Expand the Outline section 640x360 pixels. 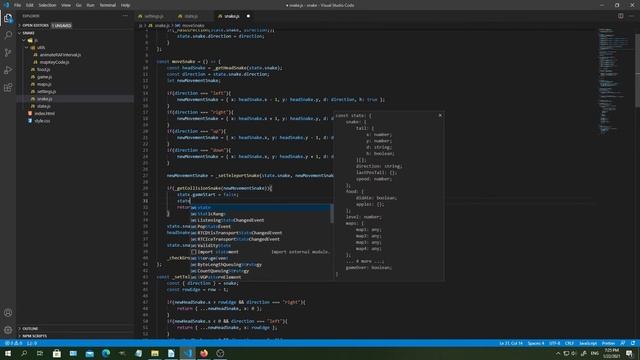pos(30,329)
